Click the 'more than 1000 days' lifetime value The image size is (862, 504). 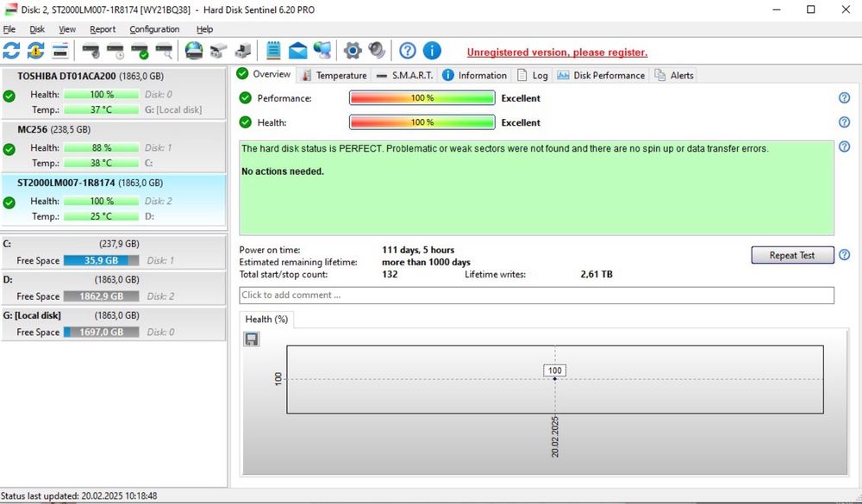point(426,262)
